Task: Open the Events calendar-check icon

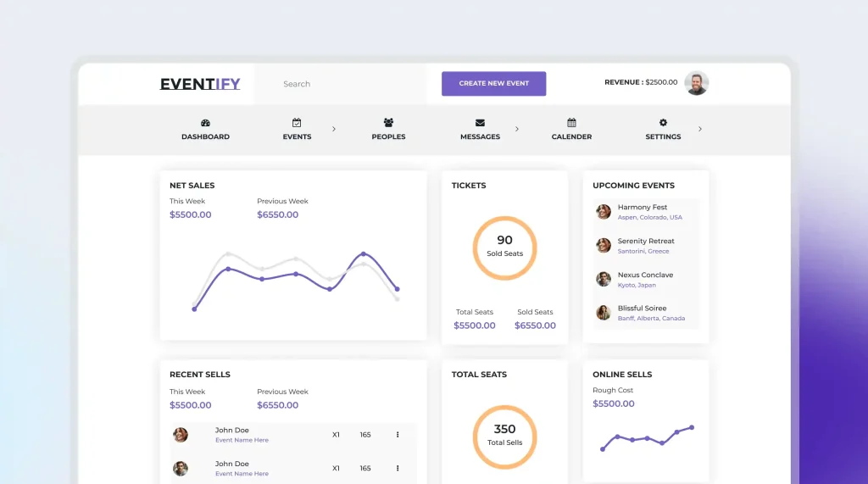Action: [x=297, y=123]
